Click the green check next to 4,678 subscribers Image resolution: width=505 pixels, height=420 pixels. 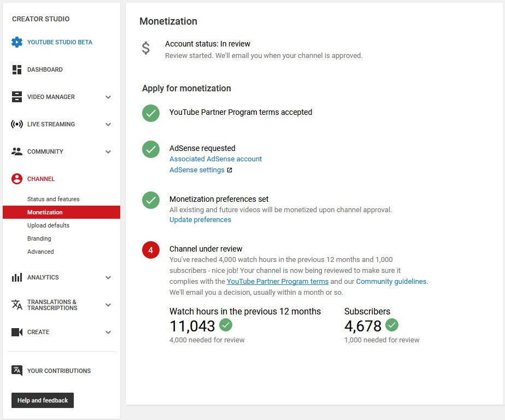coord(392,325)
